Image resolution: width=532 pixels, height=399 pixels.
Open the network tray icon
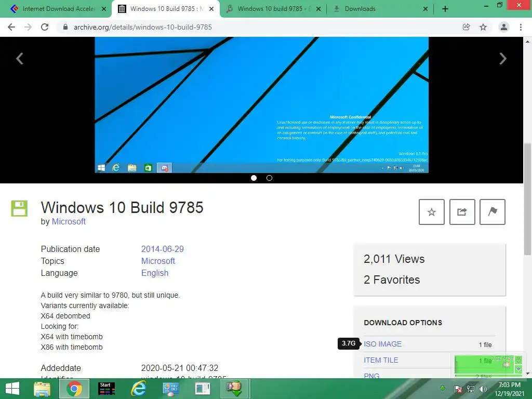tap(471, 389)
